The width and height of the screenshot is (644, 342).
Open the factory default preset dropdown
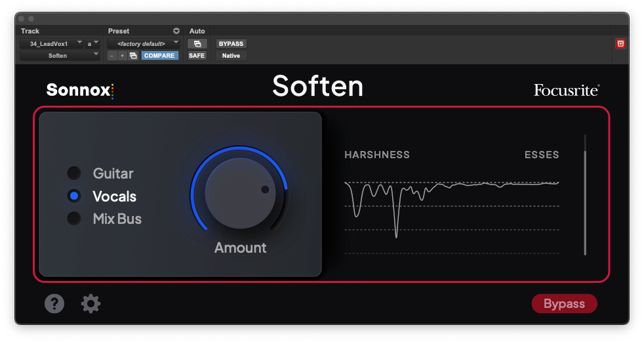pyautogui.click(x=144, y=43)
